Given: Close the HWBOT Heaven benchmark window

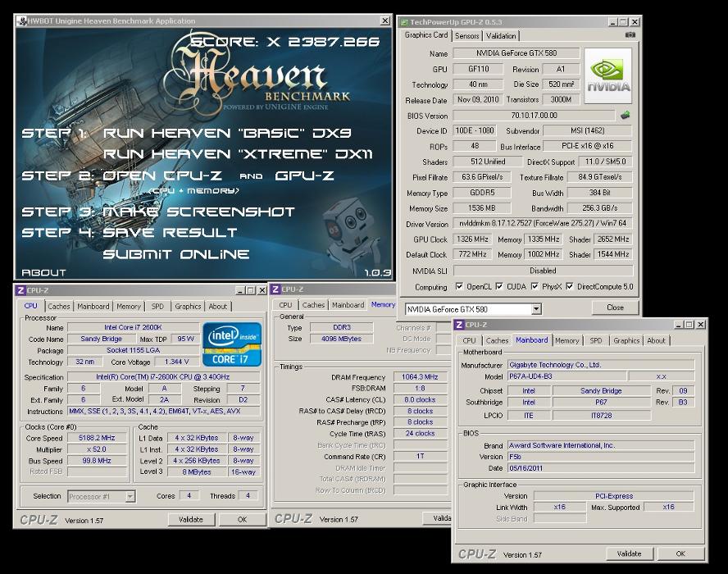Looking at the screenshot, I should [384, 20].
